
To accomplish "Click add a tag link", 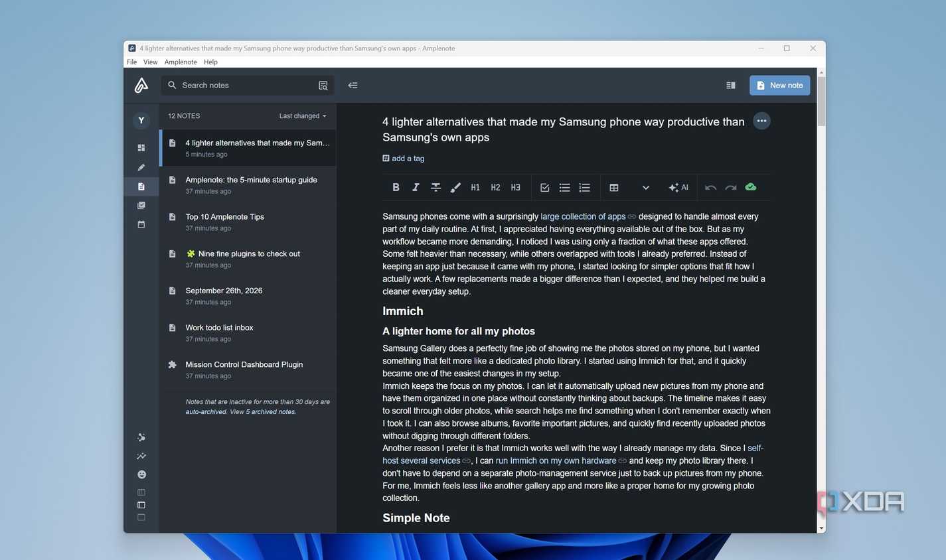I will pos(404,159).
